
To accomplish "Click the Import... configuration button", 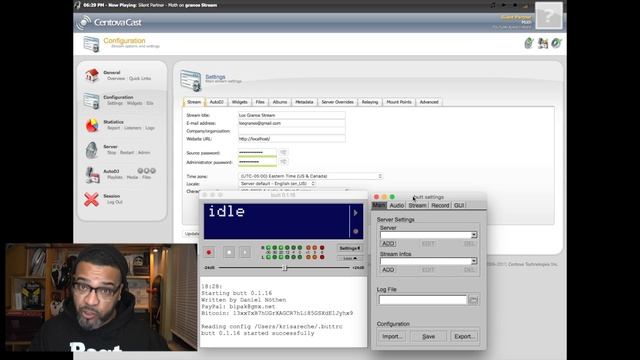I will click(392, 336).
